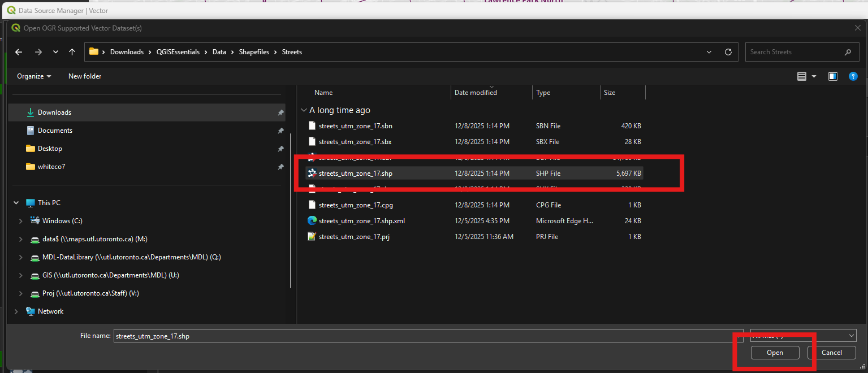
Task: Sort files by Date modified column
Action: [491, 93]
